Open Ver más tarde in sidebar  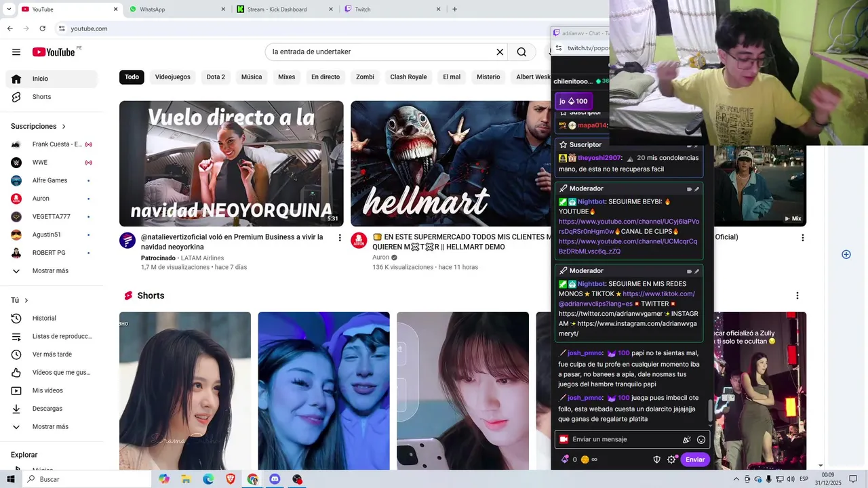pos(52,354)
